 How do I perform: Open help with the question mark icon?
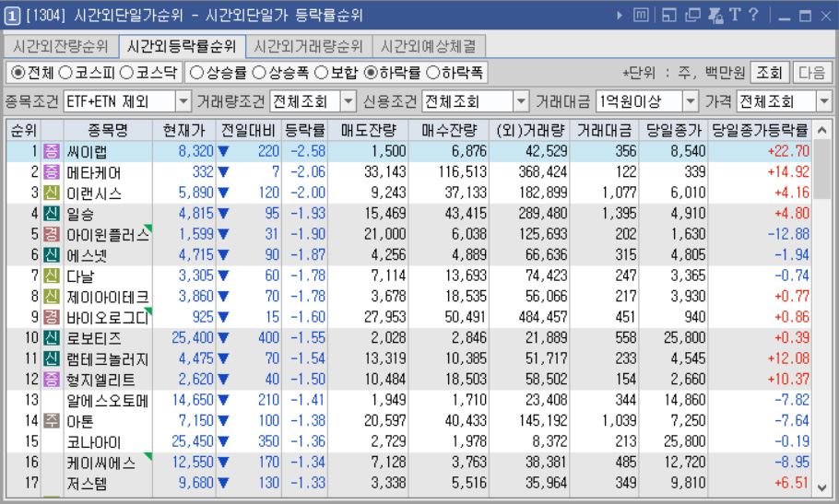click(753, 15)
